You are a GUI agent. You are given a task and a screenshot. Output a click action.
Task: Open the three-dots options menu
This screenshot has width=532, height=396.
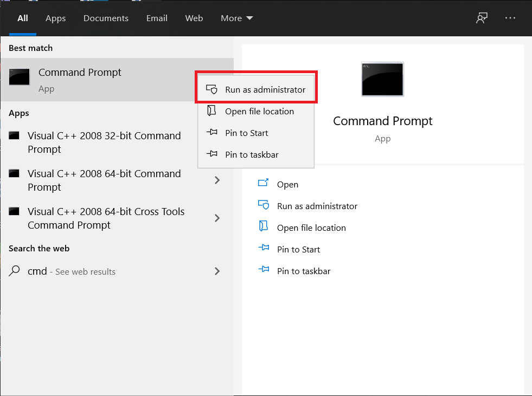coord(510,18)
